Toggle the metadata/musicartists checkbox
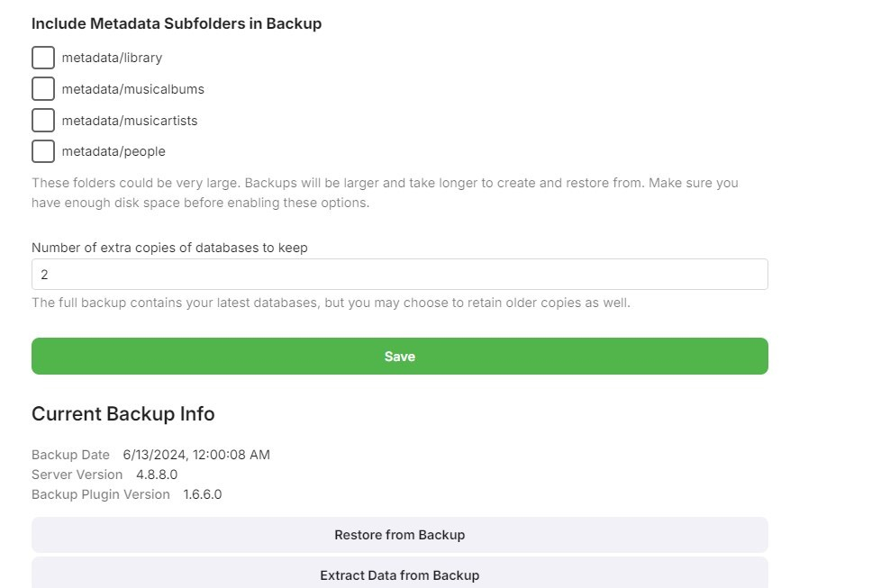 pyautogui.click(x=43, y=121)
